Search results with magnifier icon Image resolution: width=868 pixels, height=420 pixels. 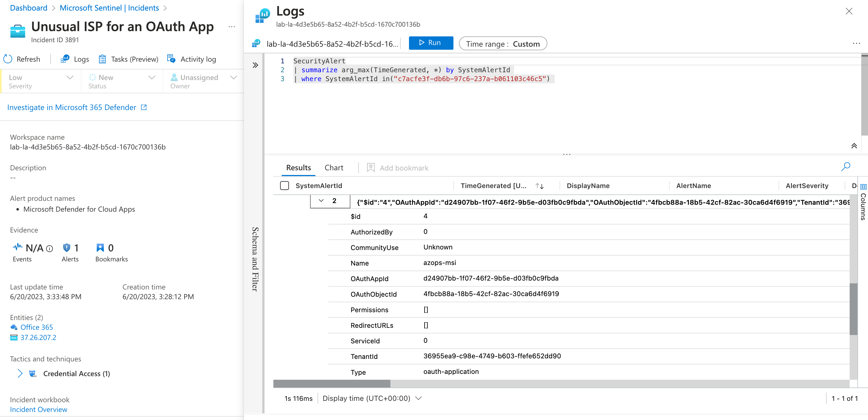845,167
